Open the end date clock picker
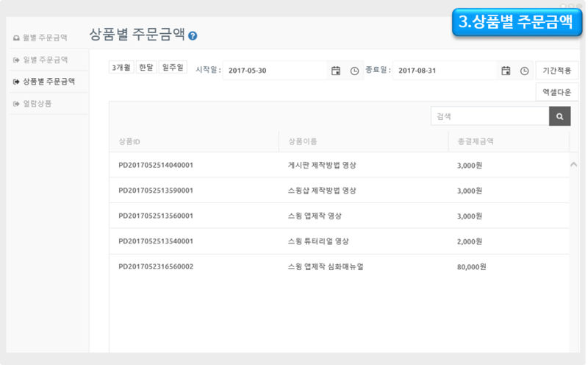The height and width of the screenshot is (365, 588). [524, 71]
